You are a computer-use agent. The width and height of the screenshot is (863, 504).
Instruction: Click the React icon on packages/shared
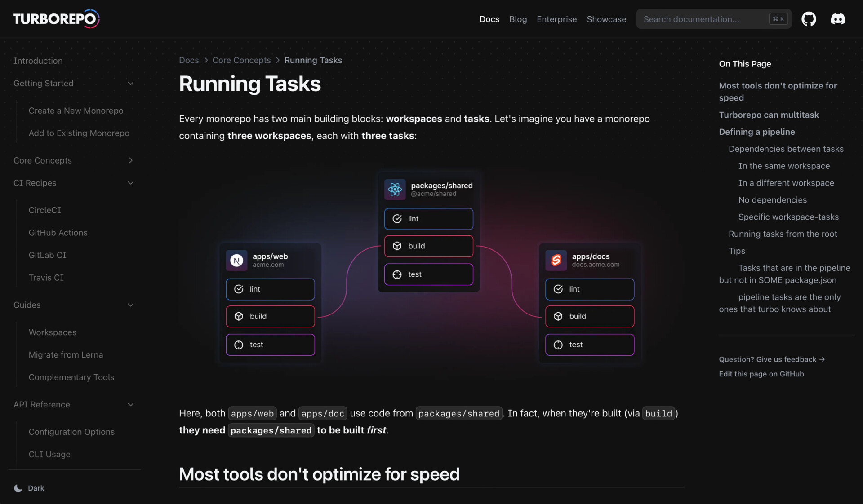[x=395, y=189]
